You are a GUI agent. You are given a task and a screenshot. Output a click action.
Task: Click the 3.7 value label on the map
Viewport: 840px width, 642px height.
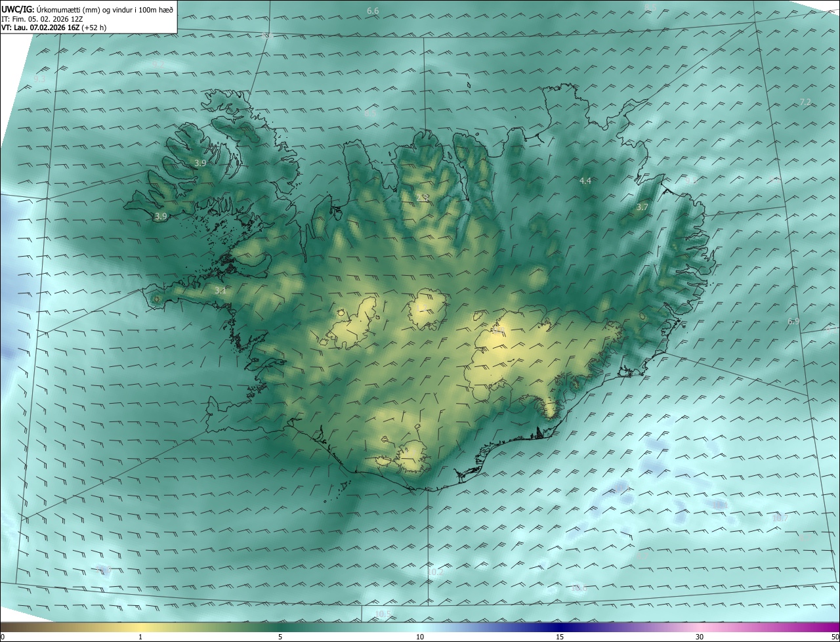(642, 207)
